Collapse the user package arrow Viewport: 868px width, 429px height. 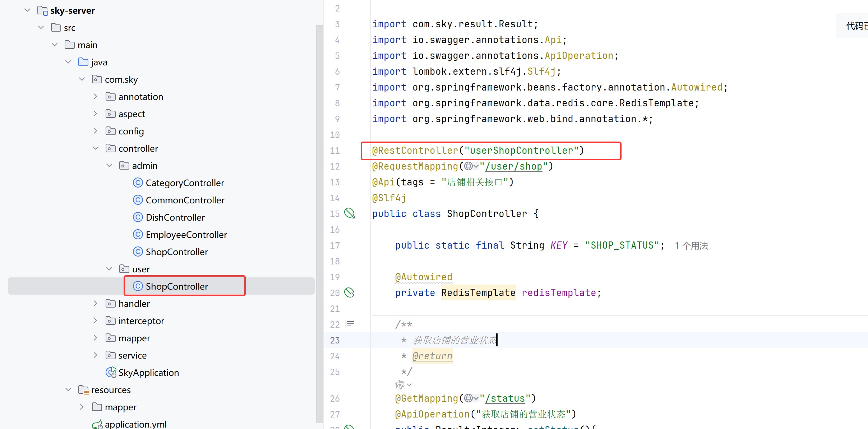[x=109, y=269]
